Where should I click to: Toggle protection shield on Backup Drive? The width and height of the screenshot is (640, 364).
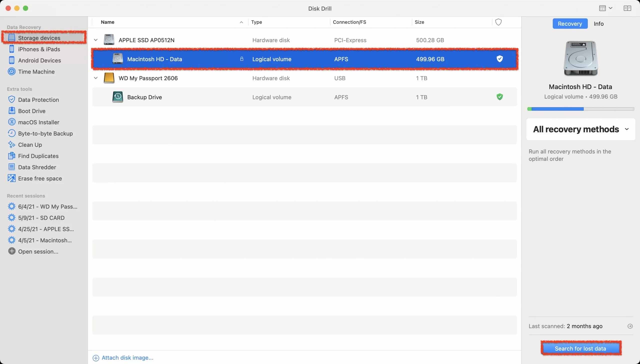[x=499, y=97]
